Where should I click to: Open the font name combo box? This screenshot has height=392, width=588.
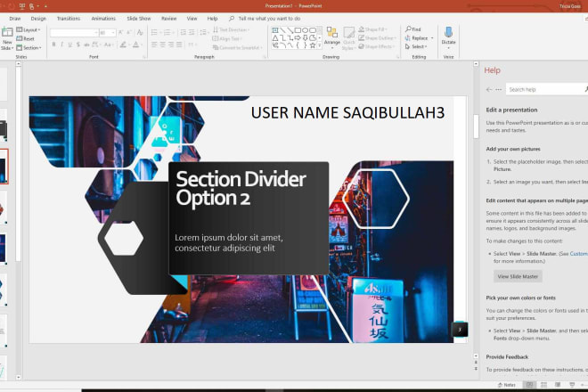click(x=74, y=33)
